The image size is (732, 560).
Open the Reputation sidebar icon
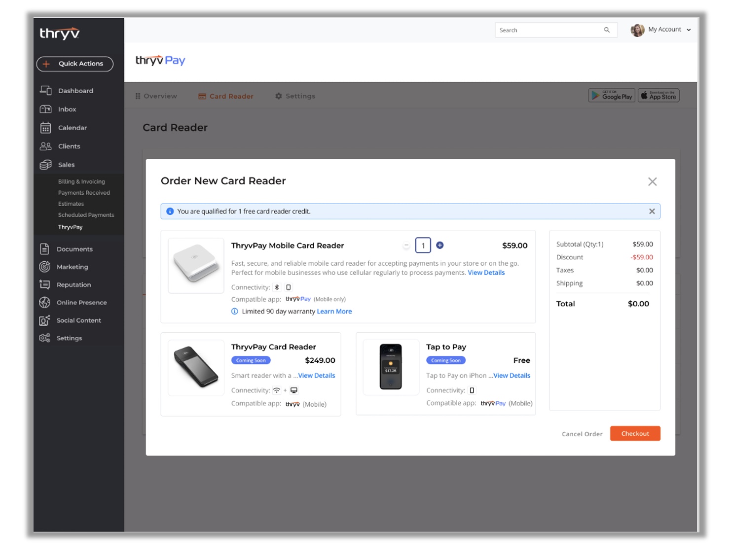tap(44, 284)
